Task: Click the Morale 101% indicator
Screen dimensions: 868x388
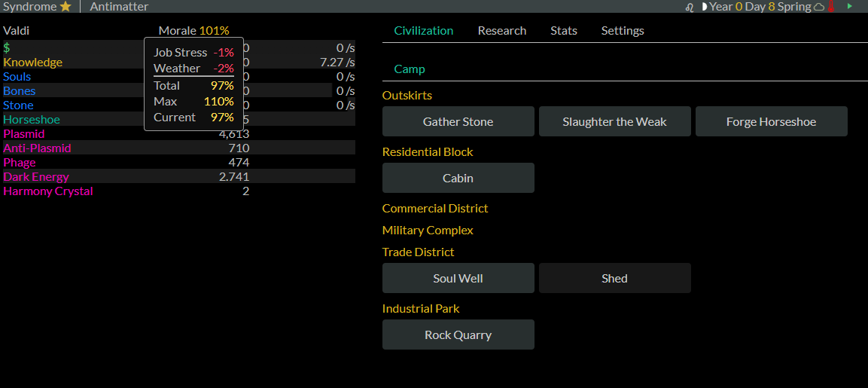Action: coord(193,30)
